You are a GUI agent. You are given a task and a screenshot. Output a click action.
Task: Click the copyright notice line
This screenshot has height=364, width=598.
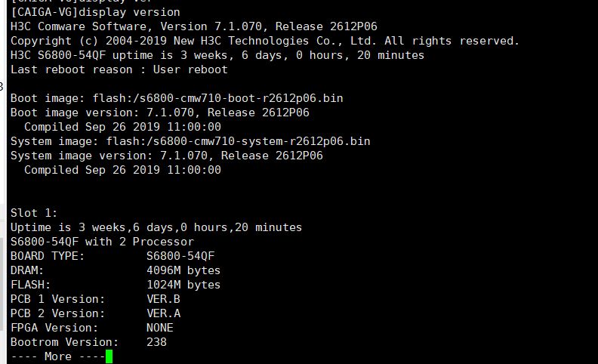click(x=264, y=41)
